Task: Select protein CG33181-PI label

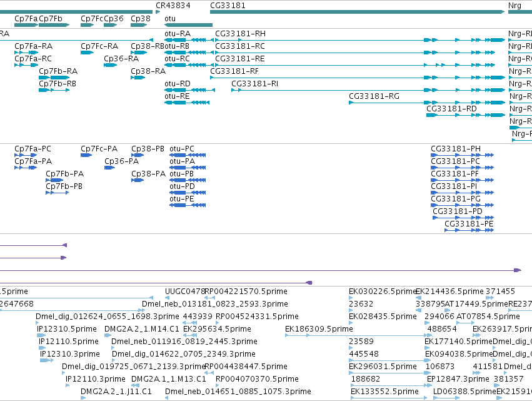Action: [x=454, y=187]
